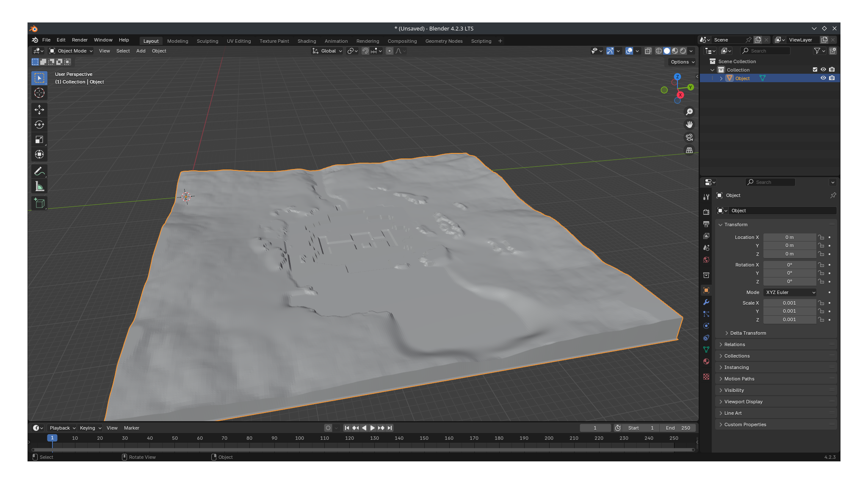Screen dimensions: 868x494
Task: Select the Rotate tool
Action: click(x=39, y=125)
